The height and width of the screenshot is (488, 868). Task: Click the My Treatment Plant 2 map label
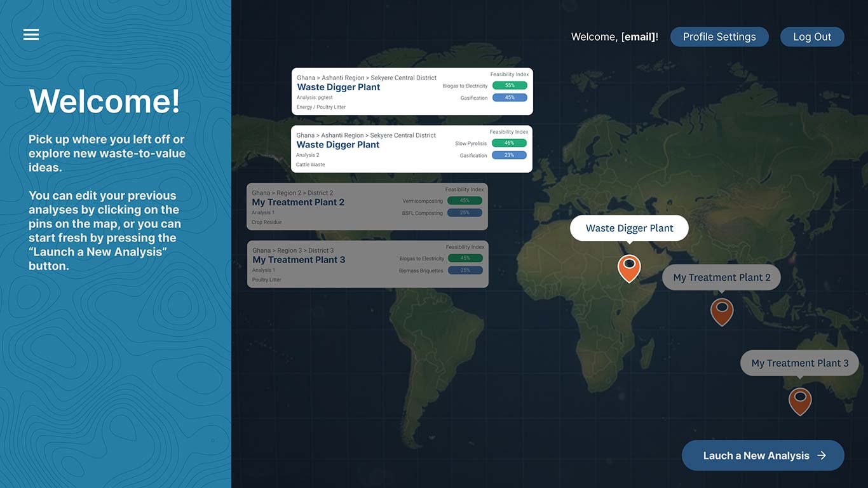coord(721,277)
